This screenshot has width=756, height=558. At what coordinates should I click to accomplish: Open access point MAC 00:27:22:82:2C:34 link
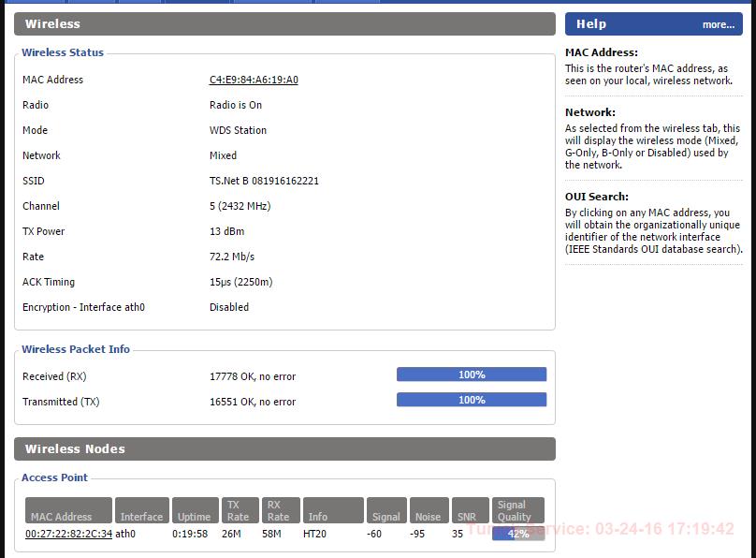tap(68, 534)
